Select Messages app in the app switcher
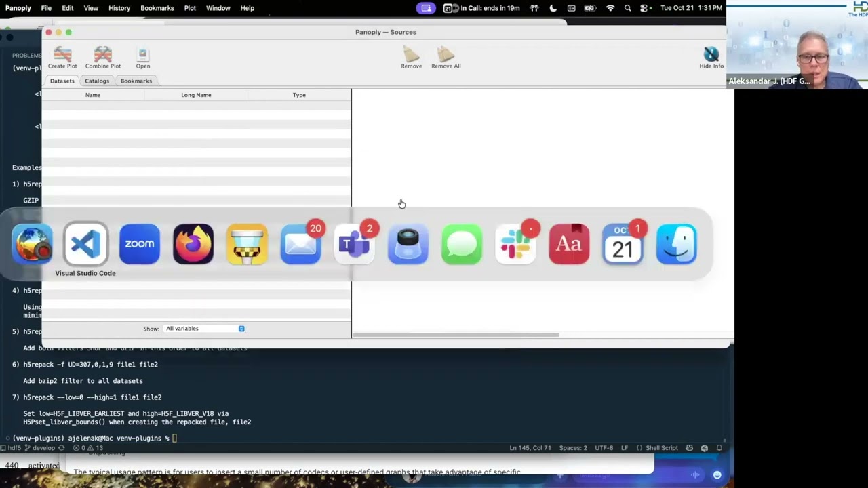868x488 pixels. click(462, 244)
